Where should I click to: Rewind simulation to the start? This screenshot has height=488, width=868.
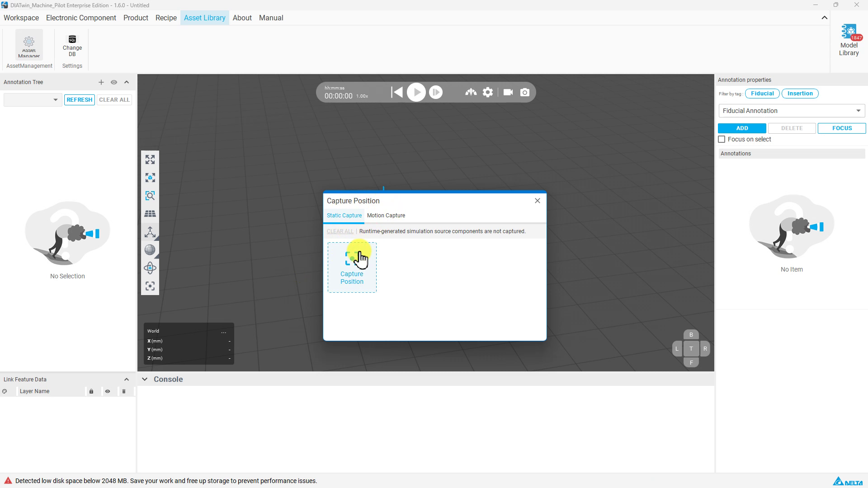click(397, 93)
